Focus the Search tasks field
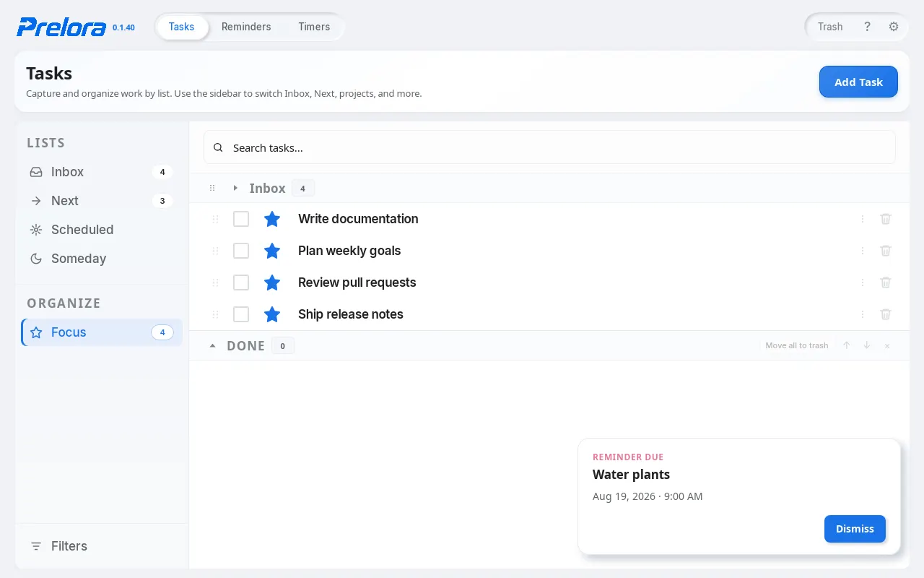 (x=549, y=147)
